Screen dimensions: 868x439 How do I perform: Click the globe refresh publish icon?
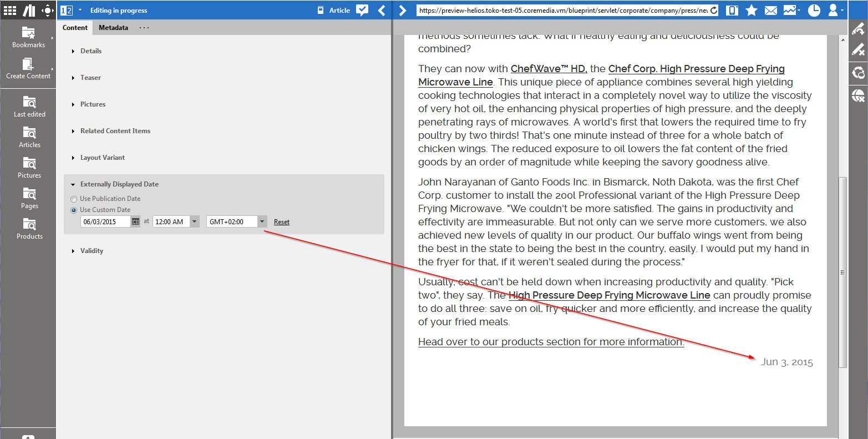[858, 72]
